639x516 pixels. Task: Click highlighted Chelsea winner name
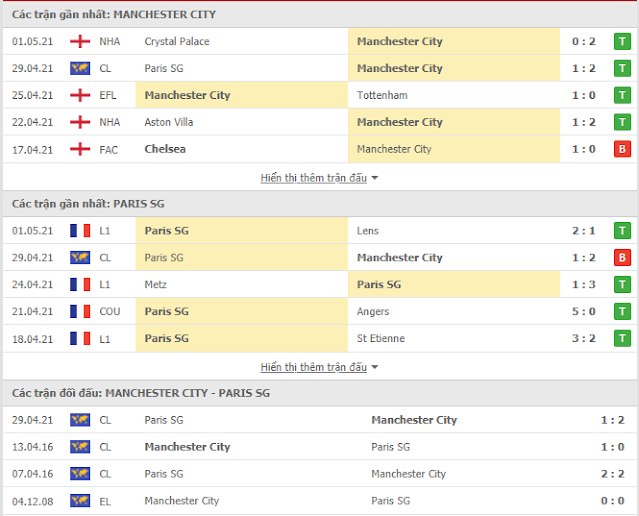165,149
